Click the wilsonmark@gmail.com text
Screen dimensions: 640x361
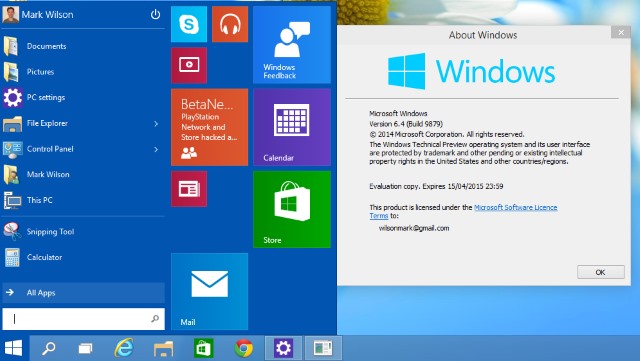coord(414,228)
